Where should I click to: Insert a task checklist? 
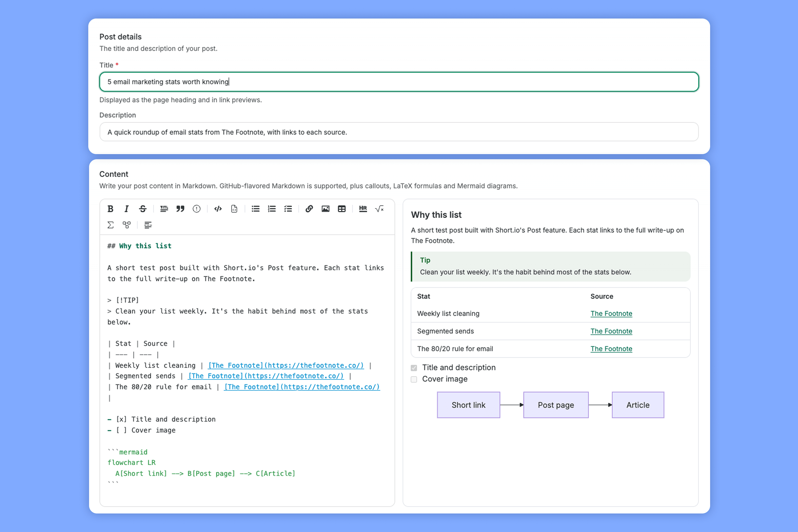pyautogui.click(x=288, y=209)
